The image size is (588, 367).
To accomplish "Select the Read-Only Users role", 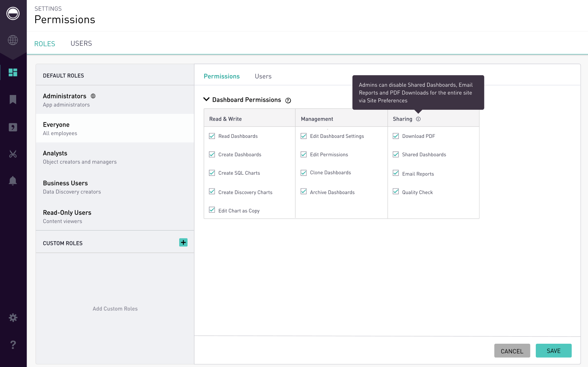I will click(115, 216).
